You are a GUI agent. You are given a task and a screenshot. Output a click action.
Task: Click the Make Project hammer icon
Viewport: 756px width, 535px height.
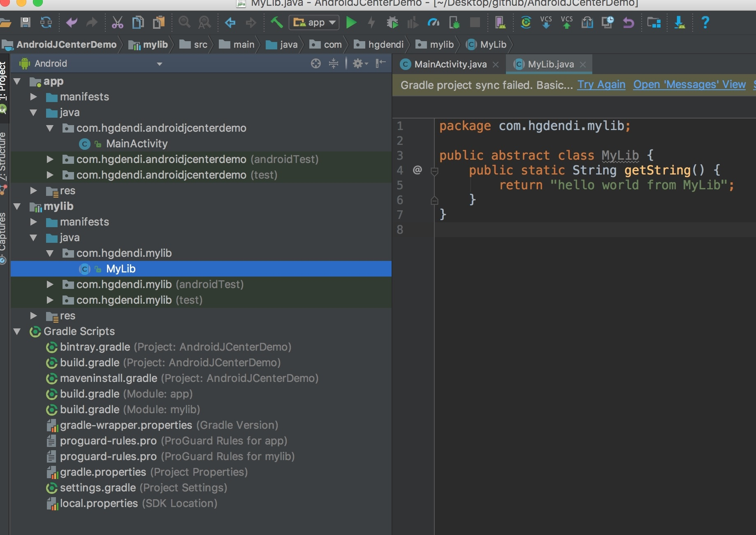point(277,22)
